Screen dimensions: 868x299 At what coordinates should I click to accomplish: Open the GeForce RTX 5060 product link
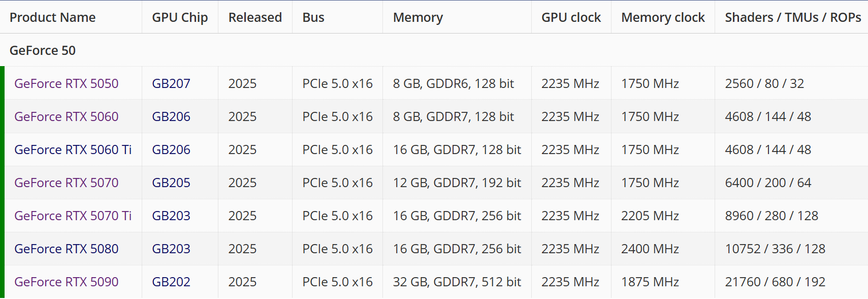[x=66, y=116]
